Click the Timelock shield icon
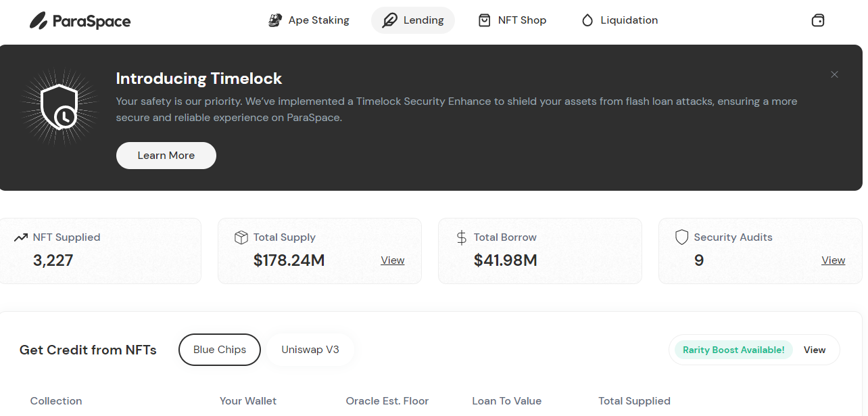Screen dimensions: 868x416 point(59,107)
